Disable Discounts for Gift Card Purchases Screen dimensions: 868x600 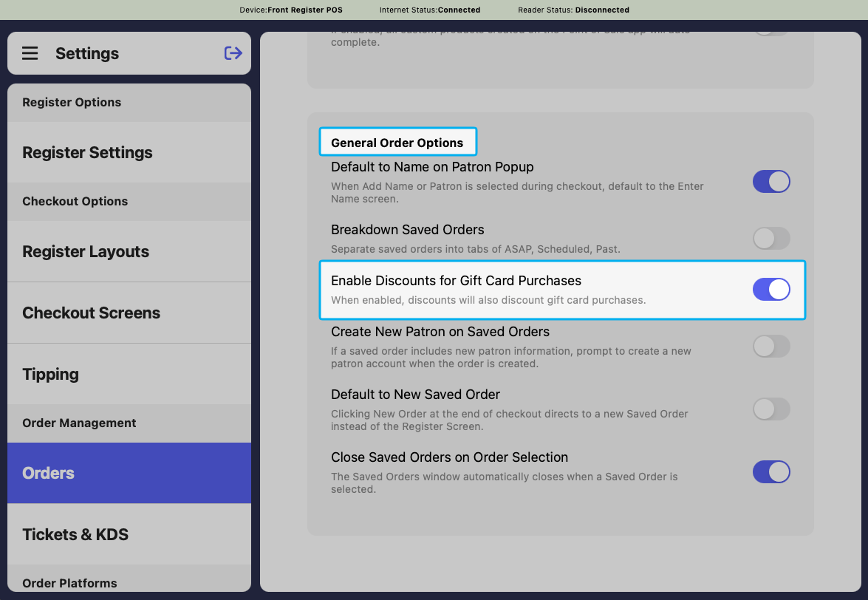coord(771,290)
